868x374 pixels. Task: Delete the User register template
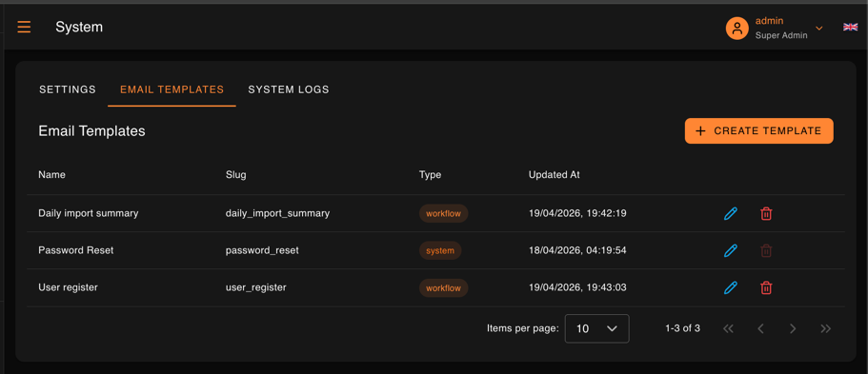766,287
